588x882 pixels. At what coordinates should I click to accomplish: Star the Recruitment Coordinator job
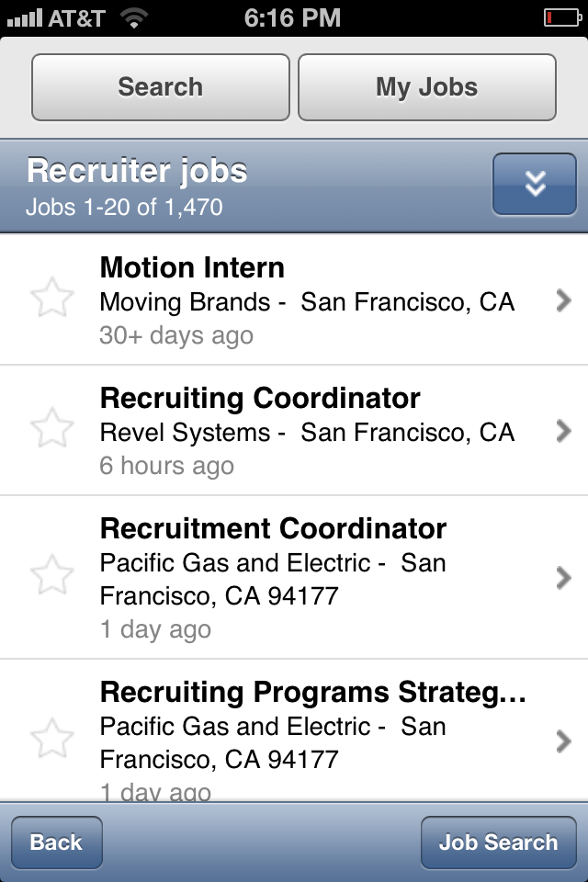(51, 576)
